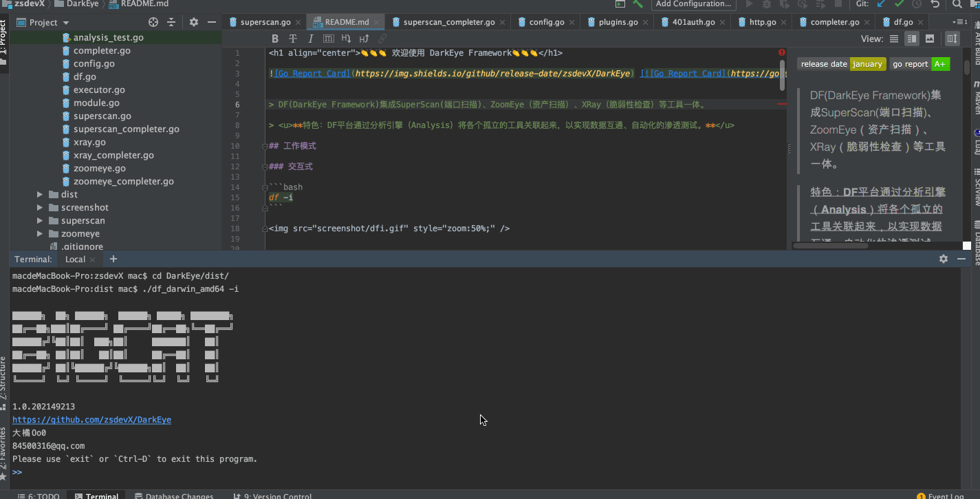Toggle auto-scroll preview button
Screen dimensions: 980x499
pyautogui.click(x=952, y=39)
